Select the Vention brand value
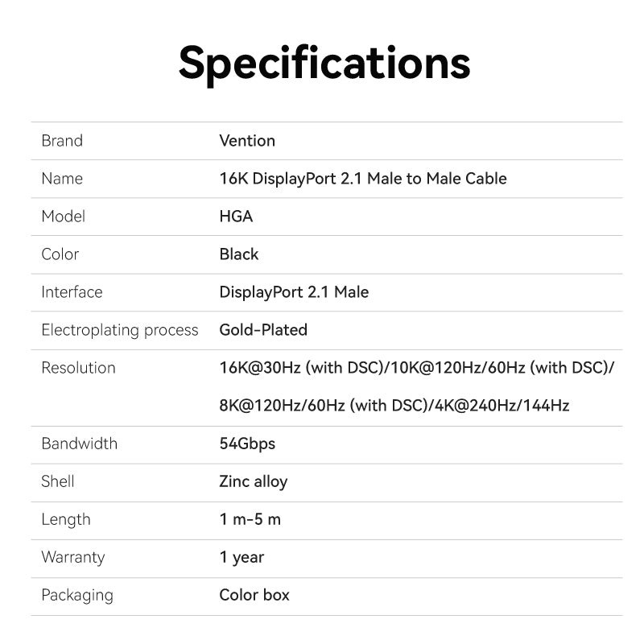This screenshot has height=644, width=644. tap(247, 141)
